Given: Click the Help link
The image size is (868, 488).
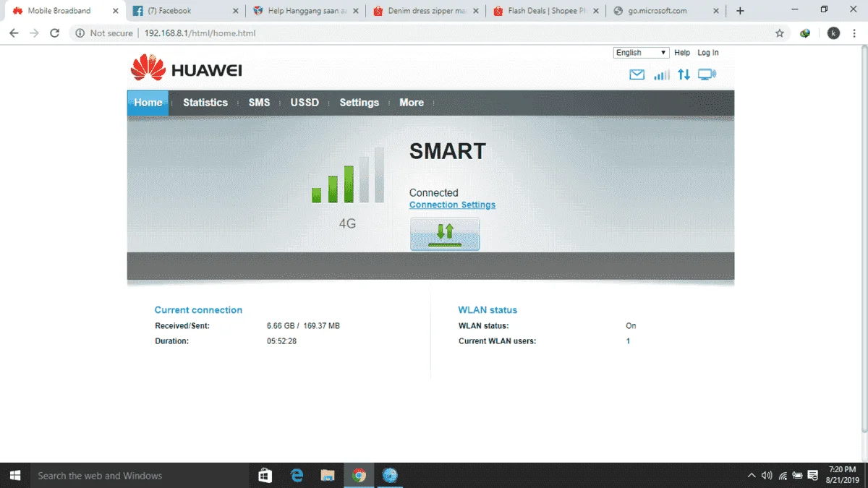Looking at the screenshot, I should (682, 53).
